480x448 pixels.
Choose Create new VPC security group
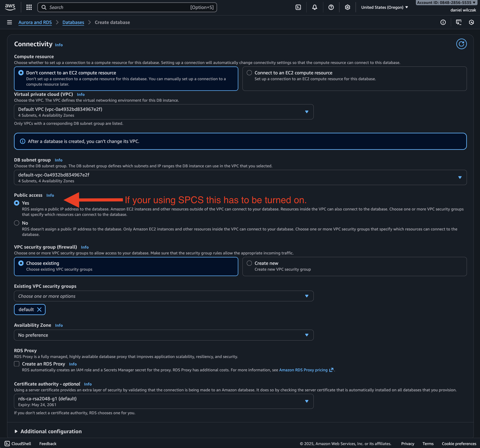(x=249, y=263)
